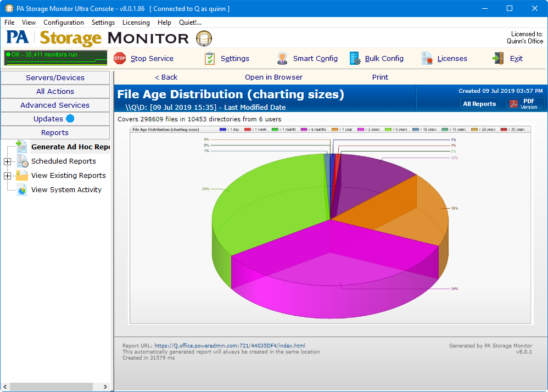Expand the View Existing Reports node
This screenshot has height=392, width=548.
[x=7, y=176]
